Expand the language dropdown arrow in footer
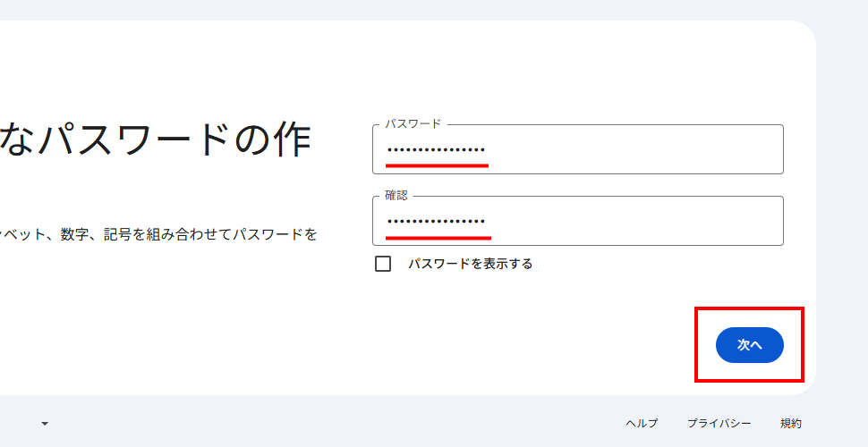The height and width of the screenshot is (447, 868). pyautogui.click(x=45, y=423)
